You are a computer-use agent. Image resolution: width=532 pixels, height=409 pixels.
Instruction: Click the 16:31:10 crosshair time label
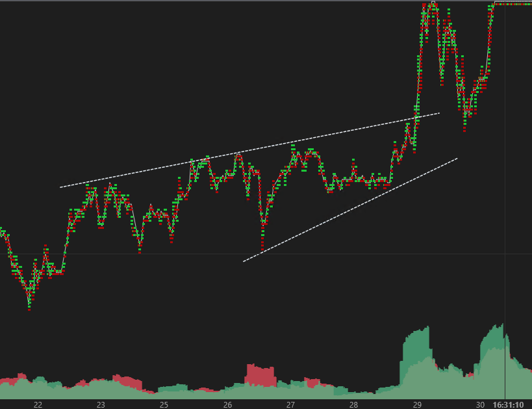click(x=507, y=405)
